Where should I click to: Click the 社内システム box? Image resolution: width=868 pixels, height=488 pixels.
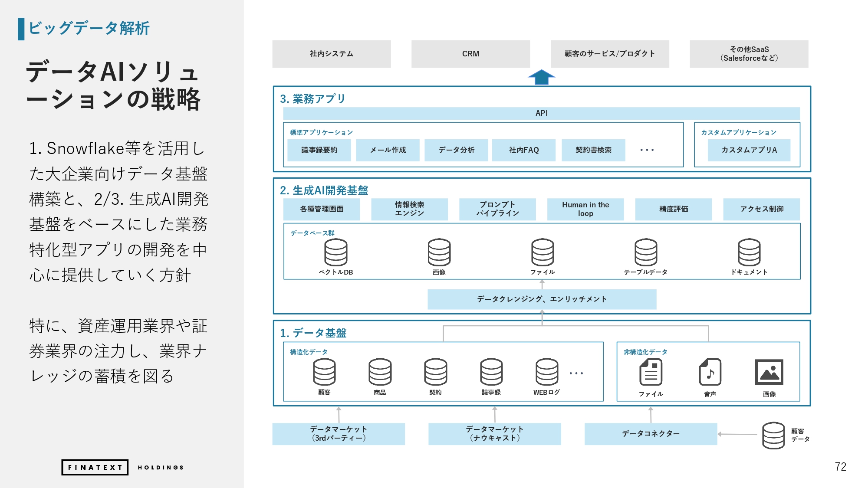tap(332, 54)
